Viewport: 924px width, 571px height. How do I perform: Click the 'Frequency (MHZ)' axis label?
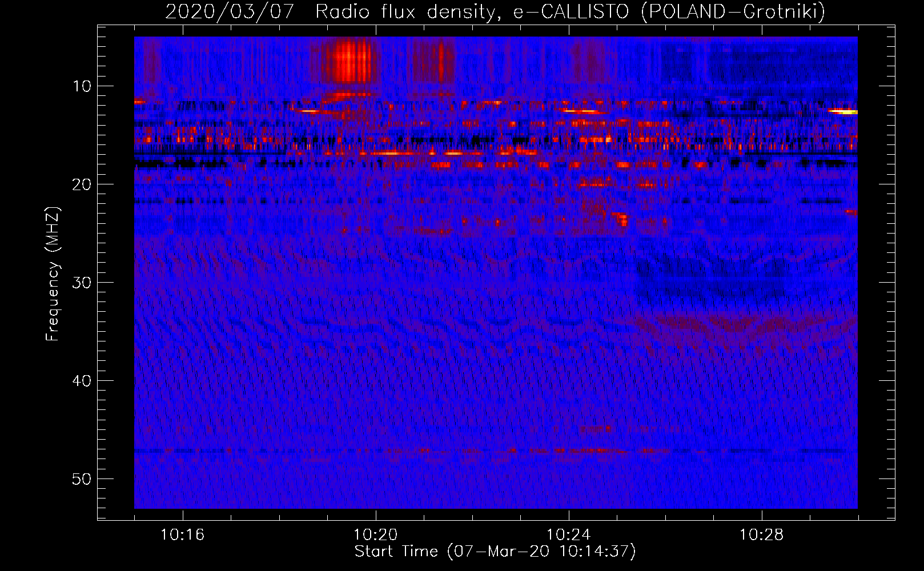tap(52, 274)
